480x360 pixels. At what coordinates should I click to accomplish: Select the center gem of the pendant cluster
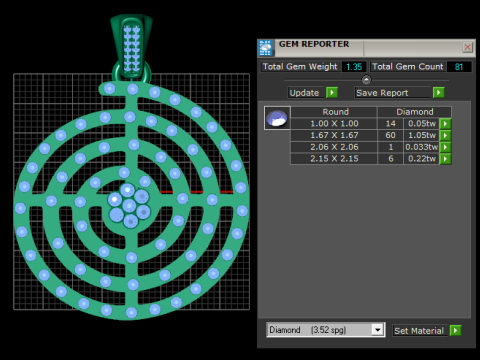(129, 206)
